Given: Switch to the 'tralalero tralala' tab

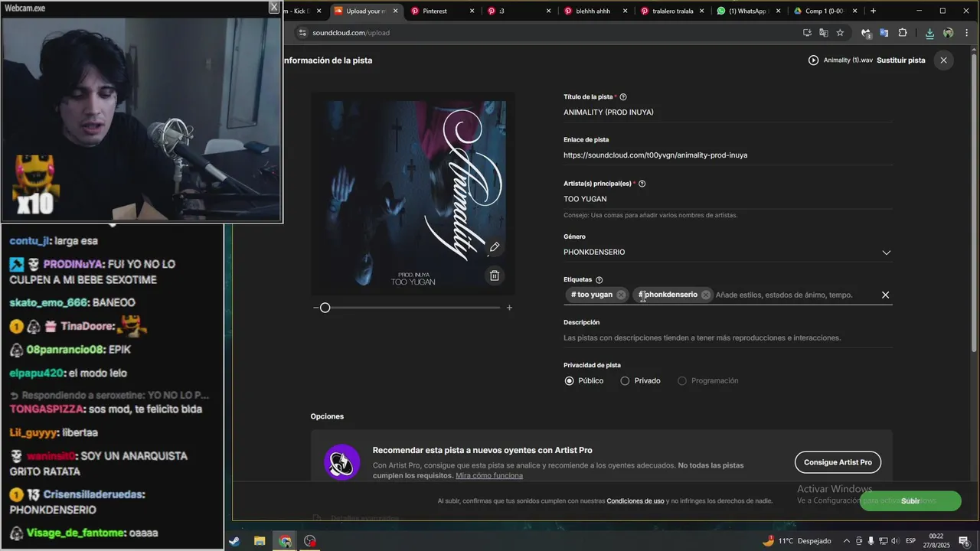Looking at the screenshot, I should tap(672, 11).
